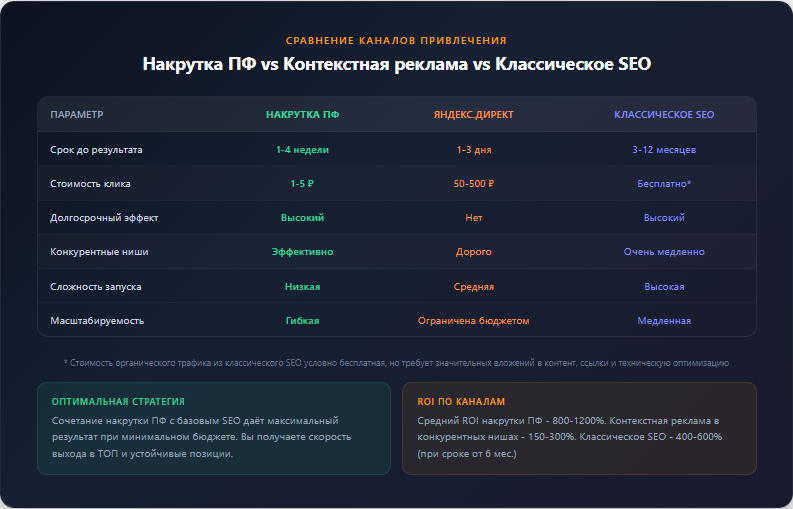Click the "Долгосрочный эффект" row label
Viewport: 793px width, 509px height.
(104, 218)
